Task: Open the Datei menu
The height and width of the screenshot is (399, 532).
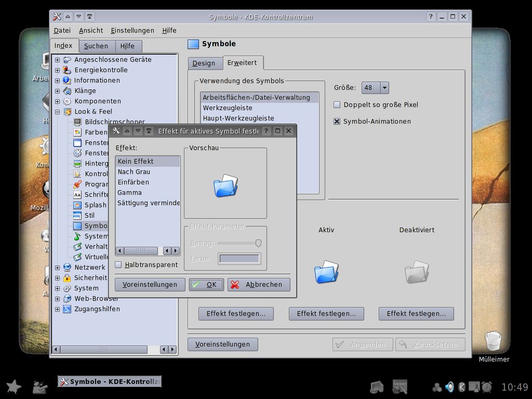Action: [x=62, y=31]
